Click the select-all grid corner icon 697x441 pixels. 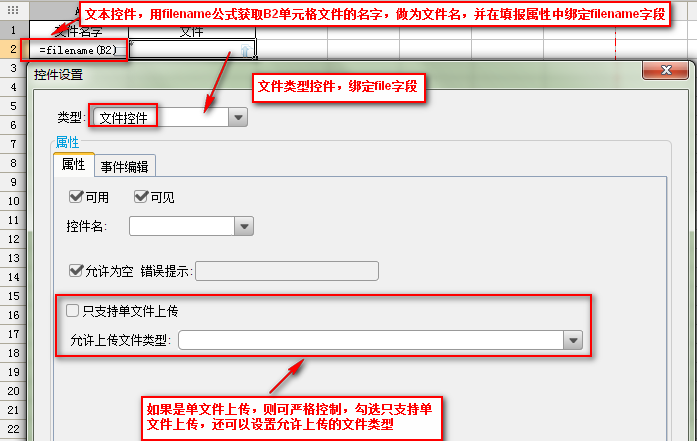coord(13,10)
